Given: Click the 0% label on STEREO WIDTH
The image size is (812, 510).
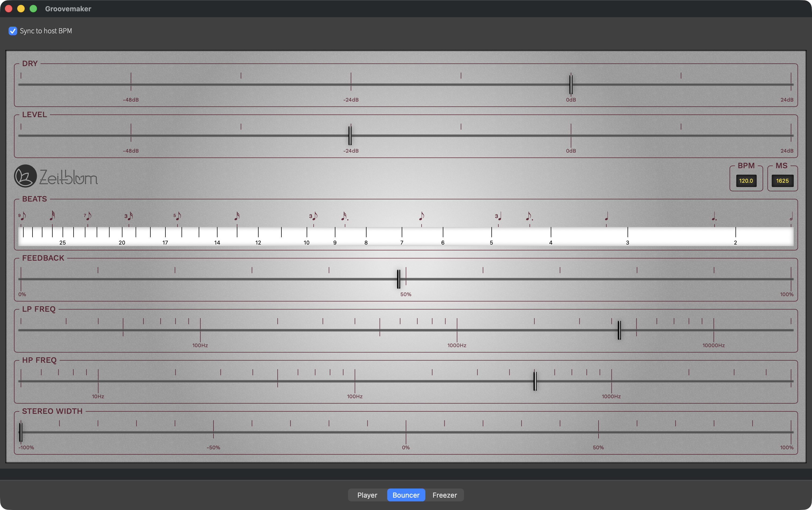Looking at the screenshot, I should click(406, 448).
